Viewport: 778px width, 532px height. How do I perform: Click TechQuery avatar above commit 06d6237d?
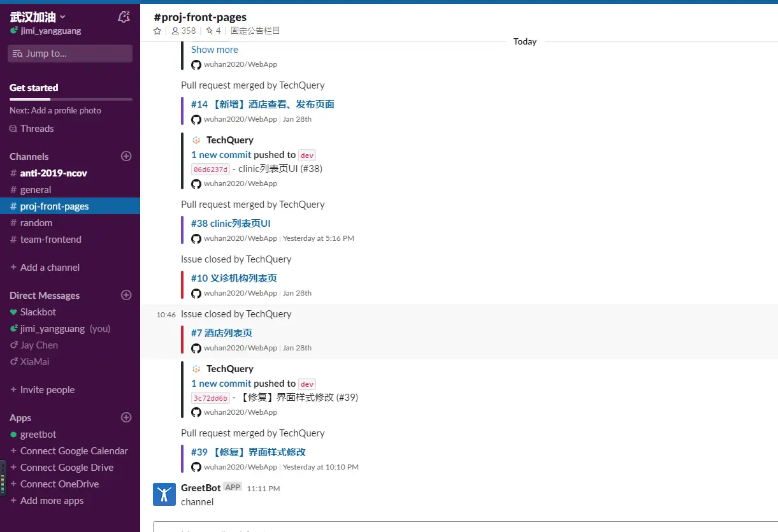(196, 140)
